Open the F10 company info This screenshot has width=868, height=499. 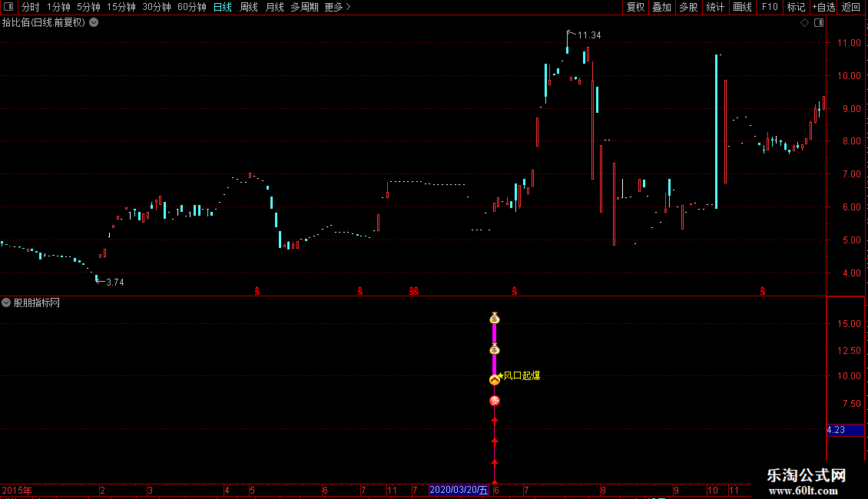(770, 7)
